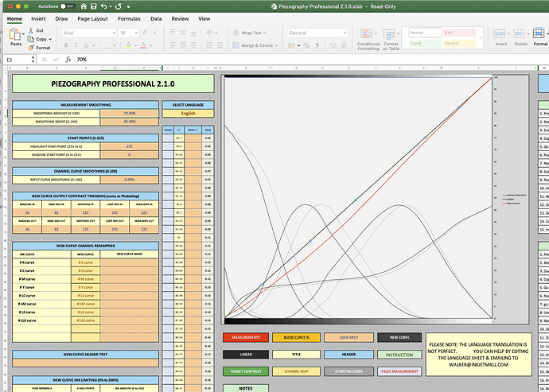
Task: Click the Align Left icon
Action: (173, 45)
